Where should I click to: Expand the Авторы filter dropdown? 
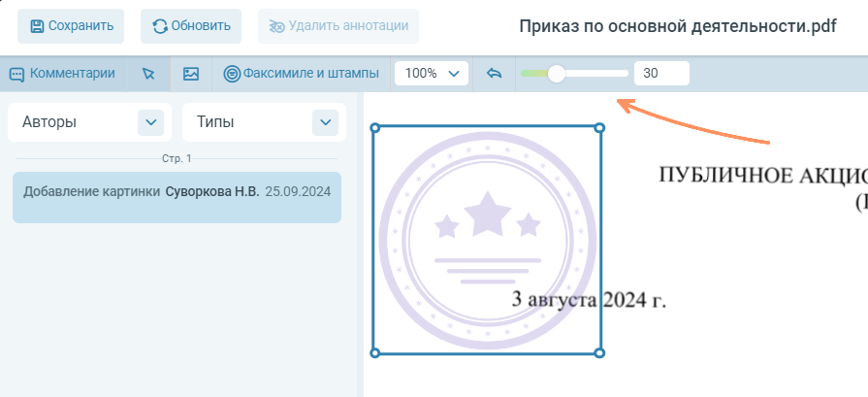point(150,122)
